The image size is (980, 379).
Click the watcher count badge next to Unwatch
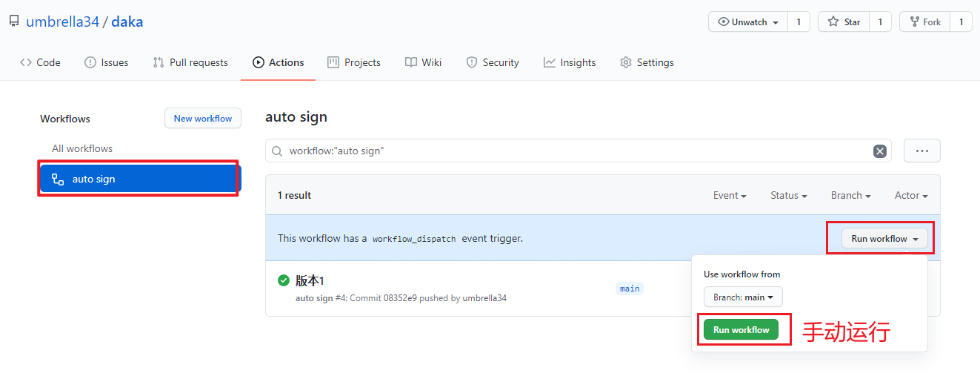click(x=799, y=22)
